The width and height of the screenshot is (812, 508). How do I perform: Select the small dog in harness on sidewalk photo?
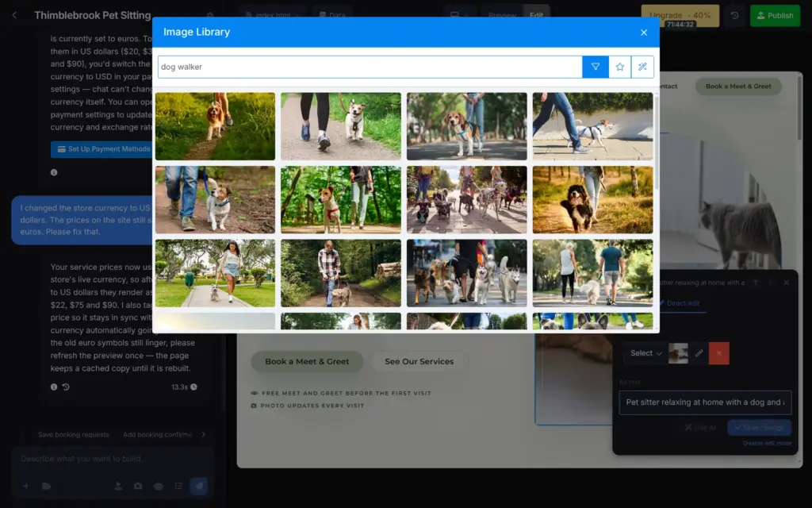coord(592,126)
